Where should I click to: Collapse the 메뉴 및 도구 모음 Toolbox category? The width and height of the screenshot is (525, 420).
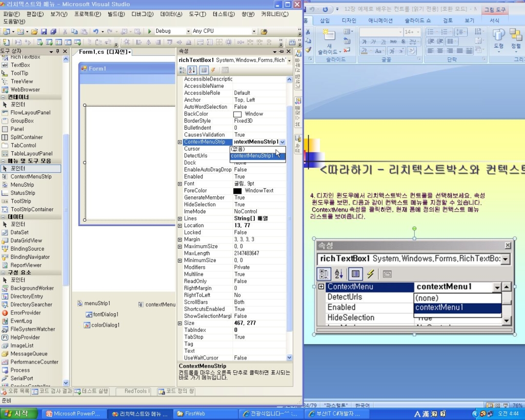[x=3, y=161]
